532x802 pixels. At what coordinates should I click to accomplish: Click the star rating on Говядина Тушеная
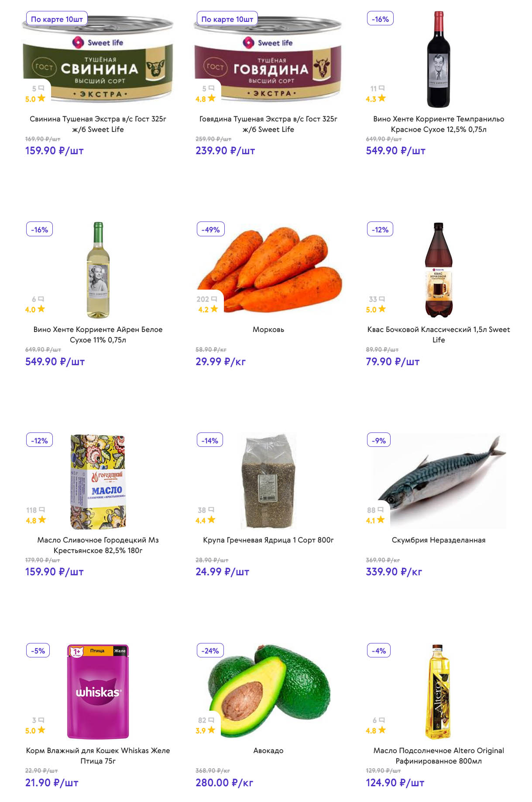coord(212,98)
